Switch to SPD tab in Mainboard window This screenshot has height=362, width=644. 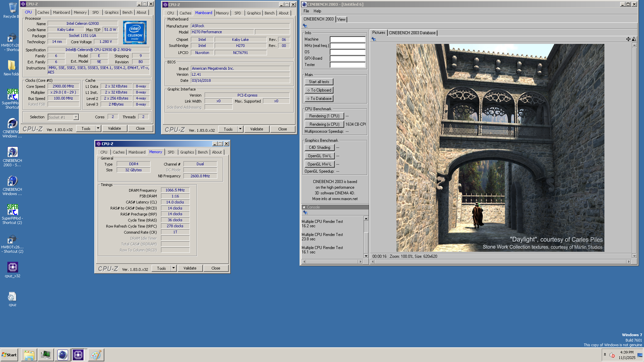coord(238,13)
